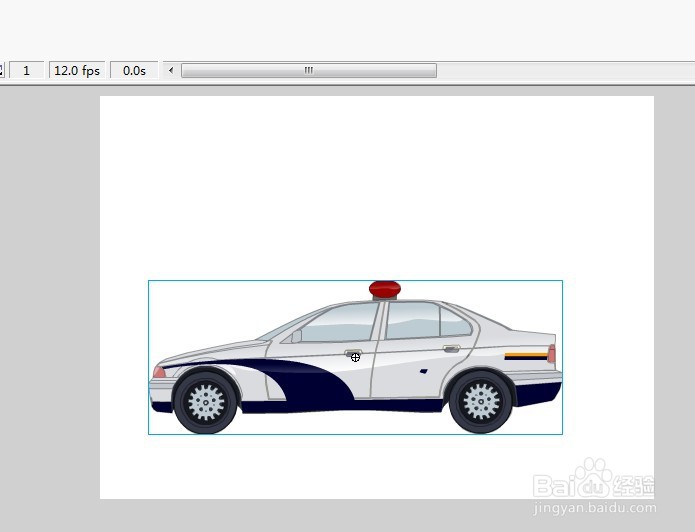Screen dimensions: 695x532
Task: Click the front wheel of the car
Action: pyautogui.click(x=205, y=402)
